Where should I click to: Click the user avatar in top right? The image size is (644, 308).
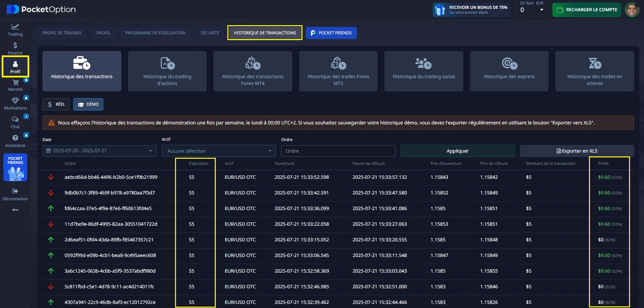tap(632, 10)
